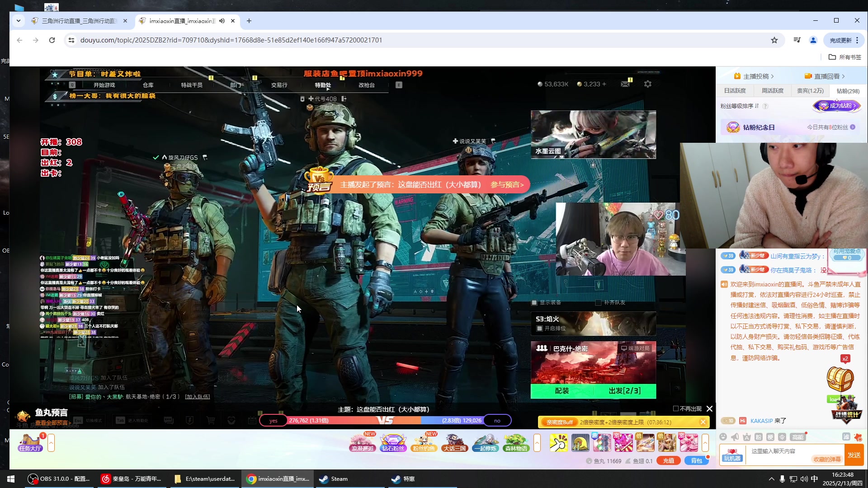Image resolution: width=868 pixels, height=488 pixels.
Task: Expand the arrow beside 任务大厅
Action: 51,443
